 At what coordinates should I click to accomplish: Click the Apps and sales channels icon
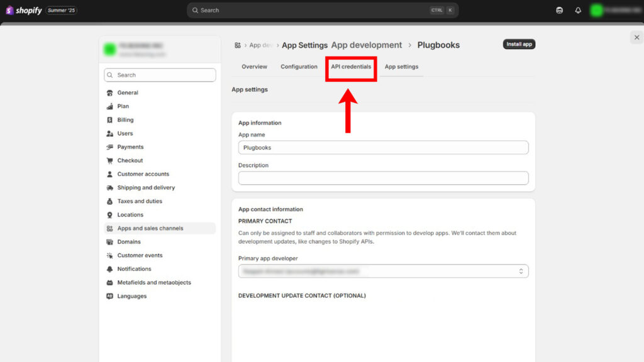click(x=109, y=228)
